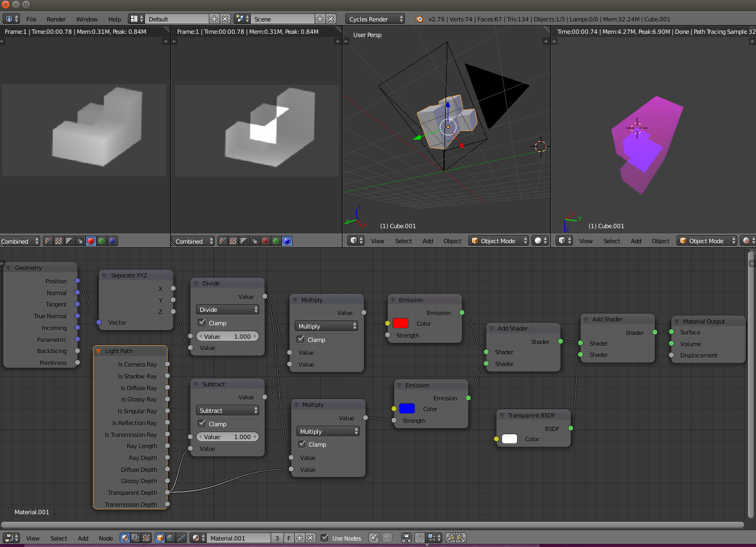Open Subtract math operation dropdown
Screen dimensions: 756x547
pyautogui.click(x=228, y=411)
